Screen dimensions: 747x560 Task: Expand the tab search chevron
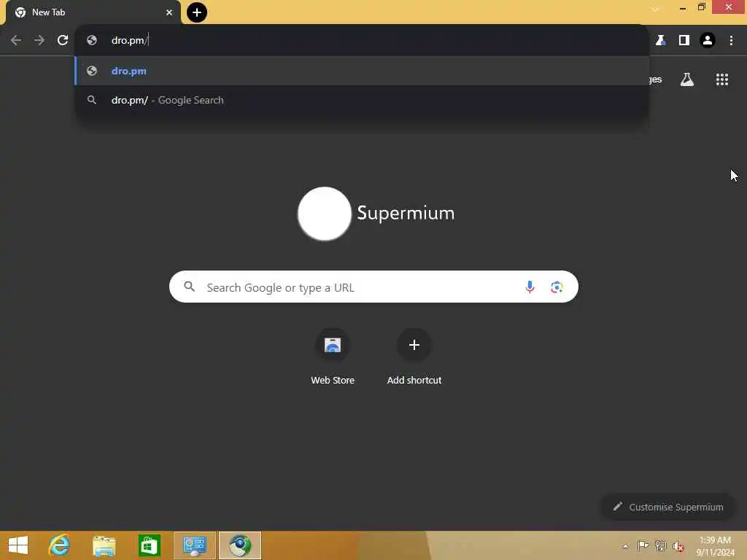click(x=656, y=9)
